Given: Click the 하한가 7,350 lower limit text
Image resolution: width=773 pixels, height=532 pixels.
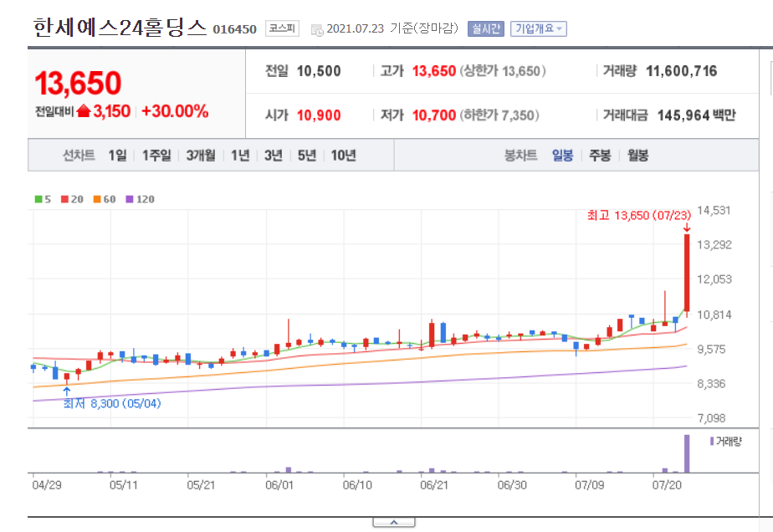Looking at the screenshot, I should 499,115.
